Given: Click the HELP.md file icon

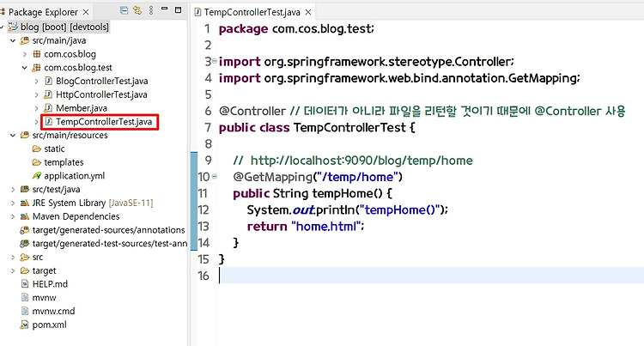Looking at the screenshot, I should point(25,284).
